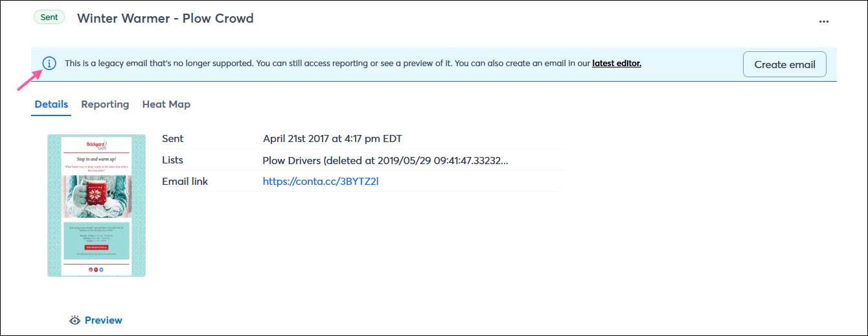This screenshot has width=868, height=336.
Task: Click the email preview thumbnail
Action: (97, 206)
